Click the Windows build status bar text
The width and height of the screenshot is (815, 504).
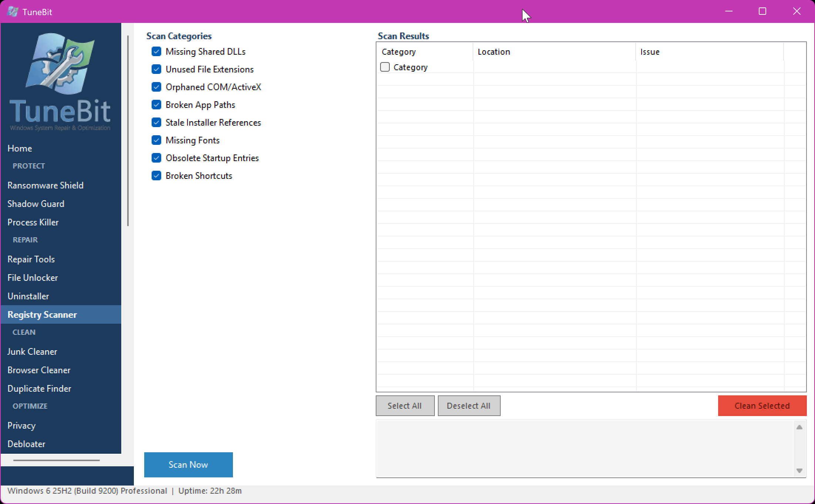pos(87,491)
